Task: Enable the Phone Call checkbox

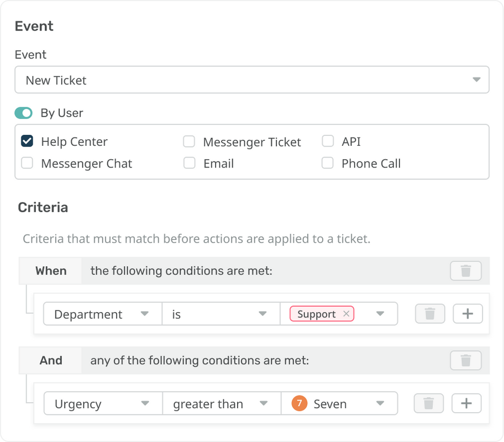Action: pos(327,163)
